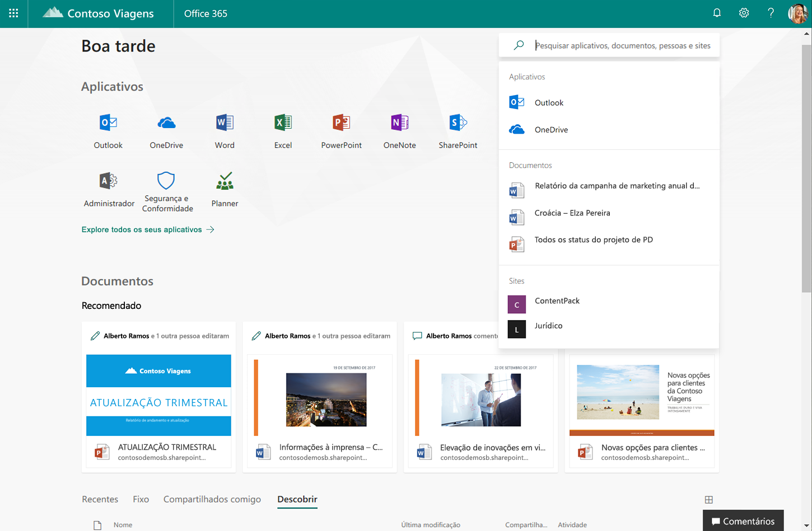Switch to the Recentes tab
Viewport: 812px width, 531px height.
(100, 499)
